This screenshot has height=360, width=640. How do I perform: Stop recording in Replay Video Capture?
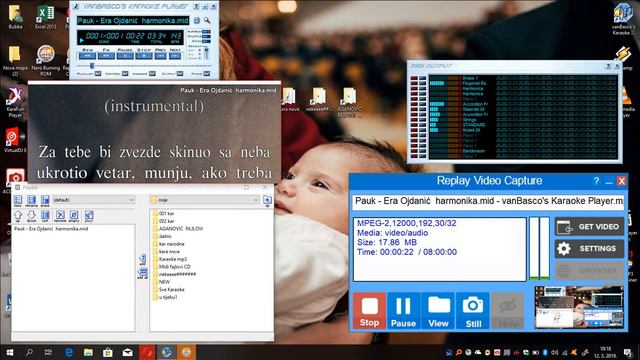tap(369, 311)
